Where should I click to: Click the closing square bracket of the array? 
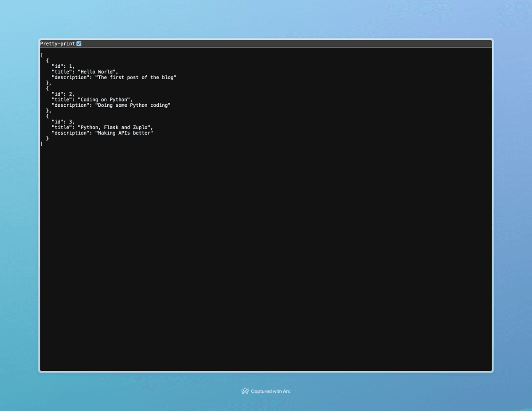[x=41, y=143]
